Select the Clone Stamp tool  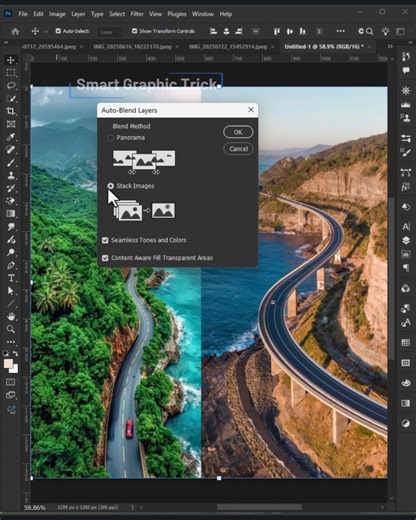[x=11, y=175]
